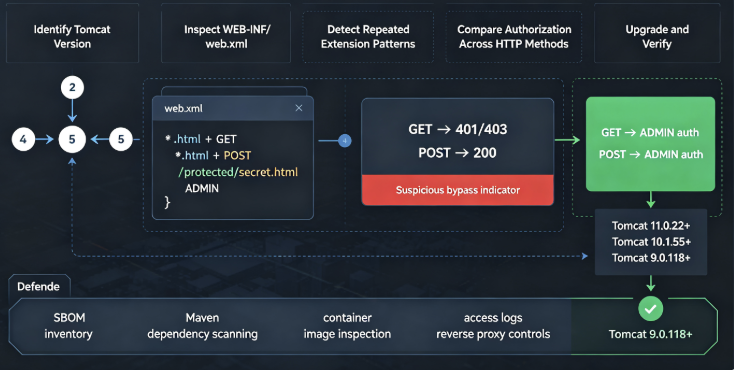This screenshot has height=370, width=734.
Task: Click Tomcat 9.0.118+ label in the Defende bar
Action: tap(651, 334)
